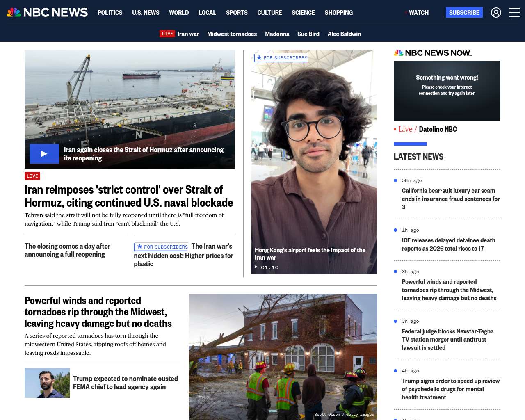525x420 pixels.
Task: Select the Midwest tornadoes trending topic
Action: tap(232, 34)
